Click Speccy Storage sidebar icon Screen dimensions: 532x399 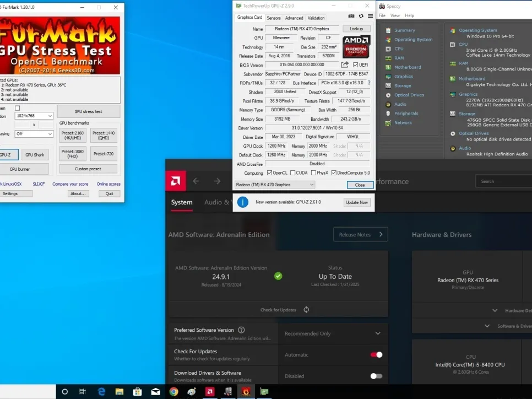388,85
